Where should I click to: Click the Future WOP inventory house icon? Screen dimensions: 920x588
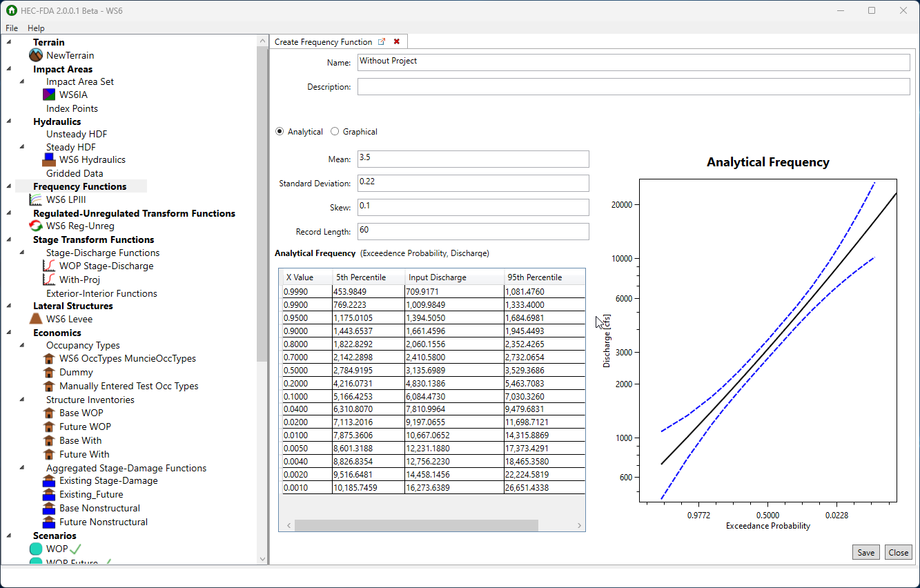pos(49,427)
